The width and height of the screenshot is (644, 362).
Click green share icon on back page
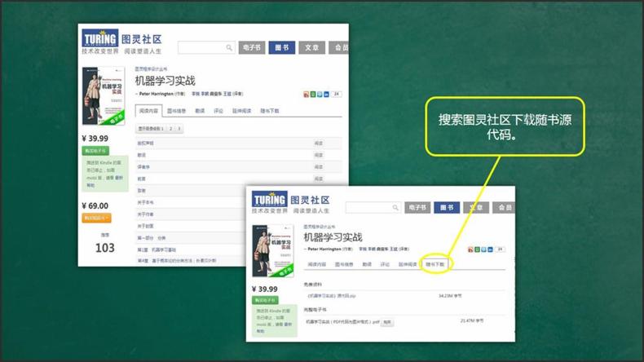click(x=313, y=95)
